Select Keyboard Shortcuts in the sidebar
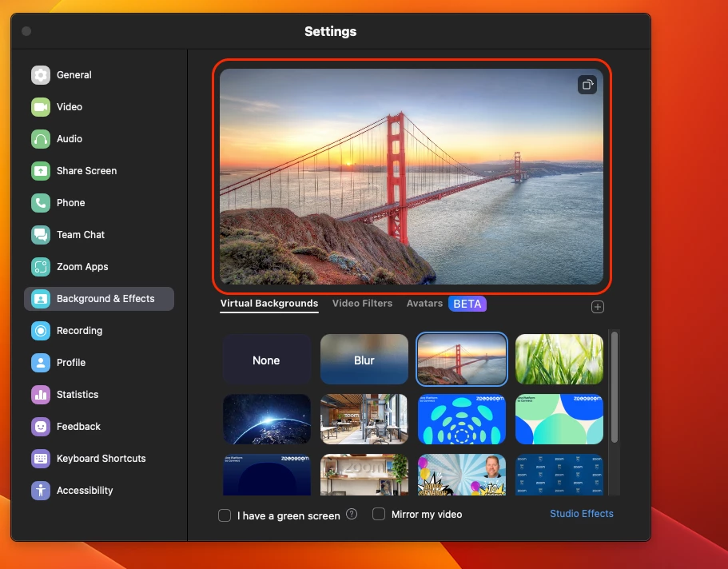728x569 pixels. (99, 459)
